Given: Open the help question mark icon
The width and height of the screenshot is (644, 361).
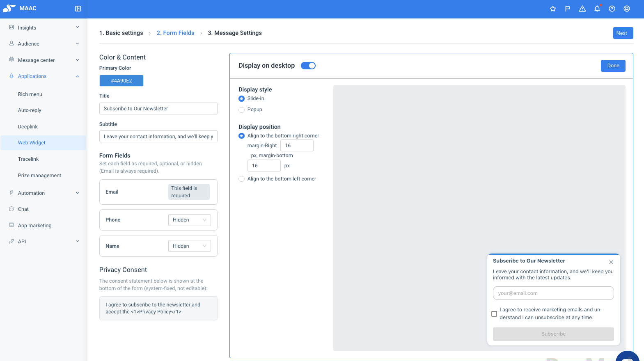Looking at the screenshot, I should click(x=612, y=9).
